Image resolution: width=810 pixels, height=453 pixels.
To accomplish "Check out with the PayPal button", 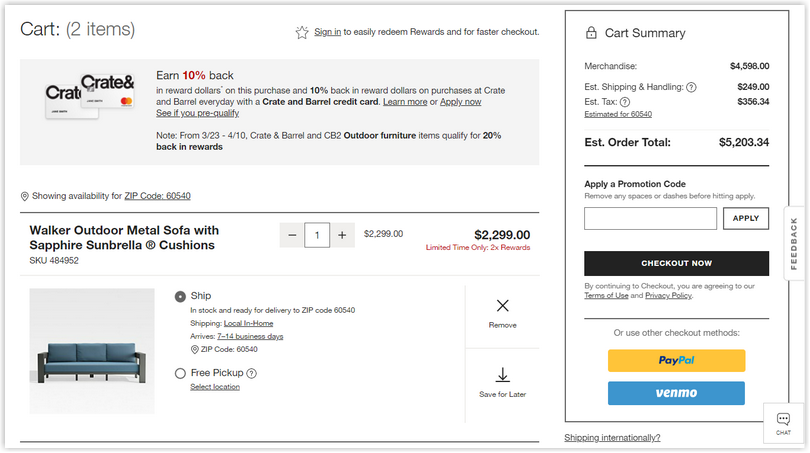I will 676,361.
